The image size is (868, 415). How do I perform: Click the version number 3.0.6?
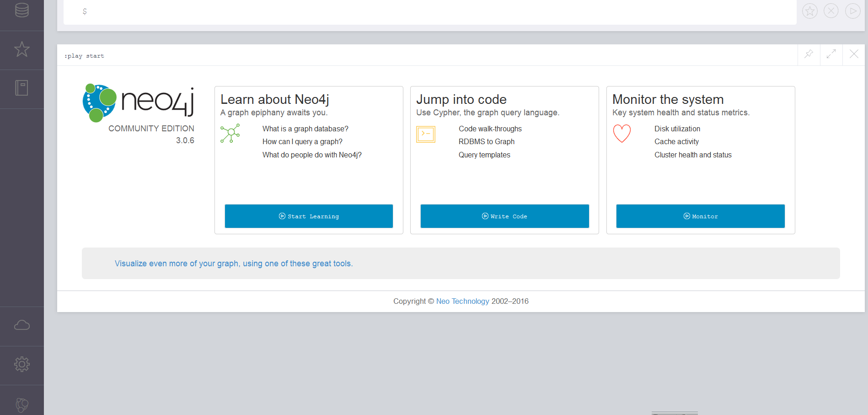coord(185,140)
